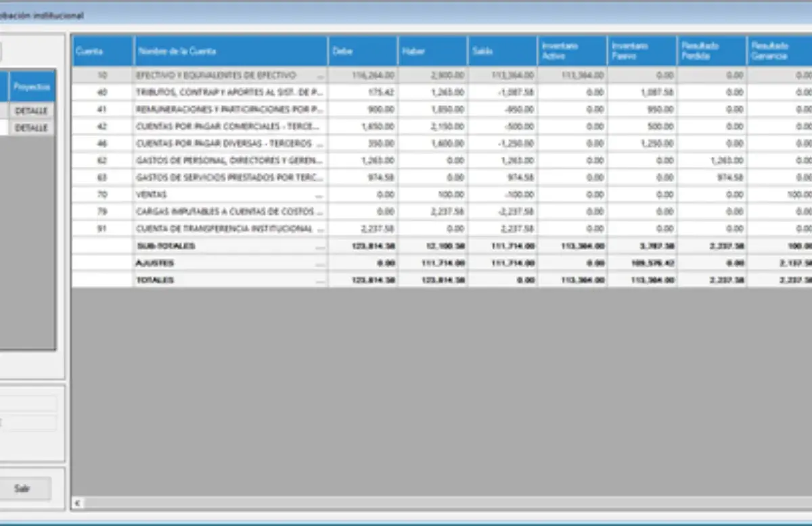Viewport: 812px width, 526px height.
Task: Click the Inventario Pasivo column header
Action: coord(641,51)
